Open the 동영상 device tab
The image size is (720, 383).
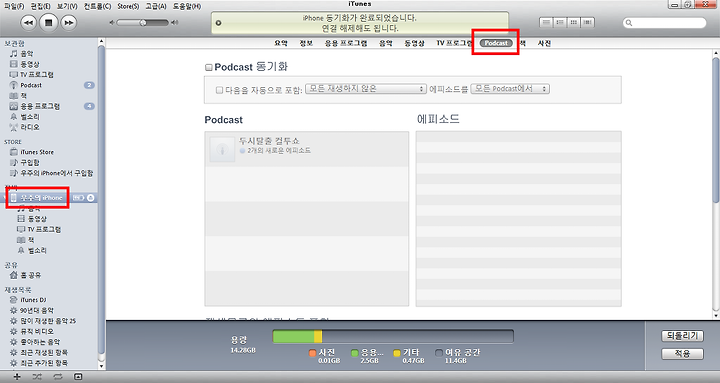pyautogui.click(x=414, y=43)
